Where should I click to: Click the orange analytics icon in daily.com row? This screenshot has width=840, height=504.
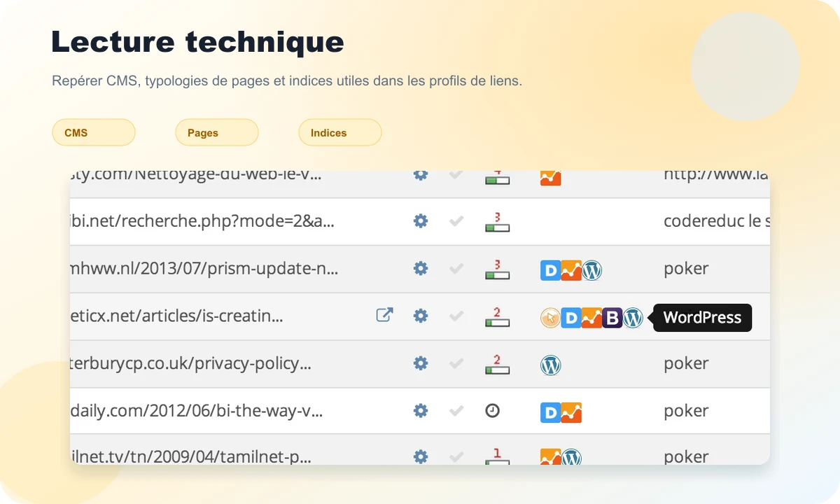(571, 412)
